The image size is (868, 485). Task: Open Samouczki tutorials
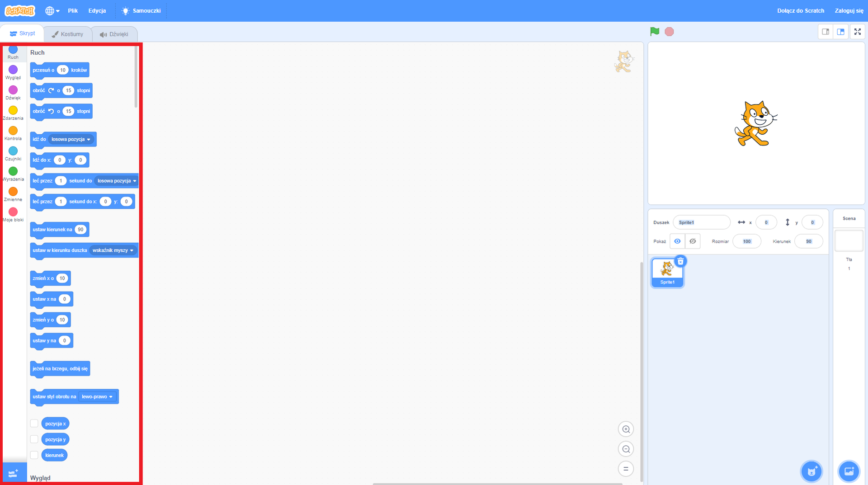pos(141,11)
